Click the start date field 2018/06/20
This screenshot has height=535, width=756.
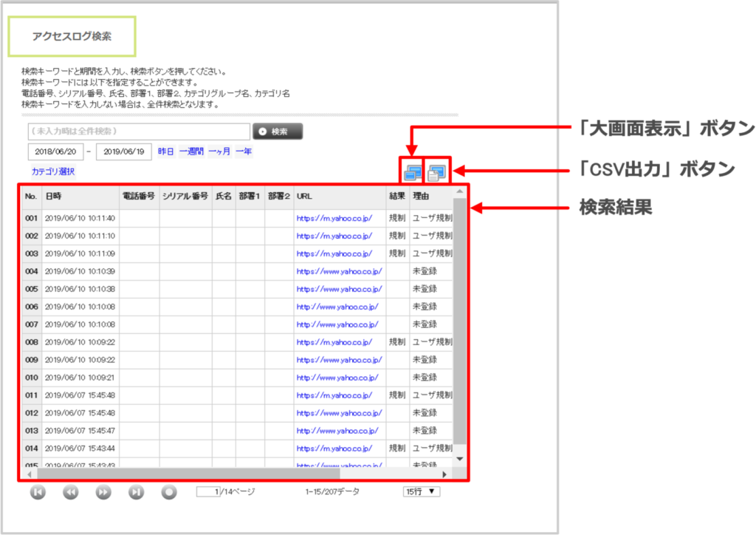pyautogui.click(x=55, y=151)
